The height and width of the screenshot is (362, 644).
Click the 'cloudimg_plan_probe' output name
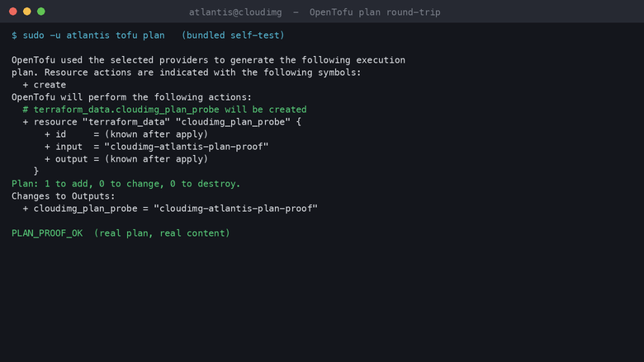click(85, 209)
